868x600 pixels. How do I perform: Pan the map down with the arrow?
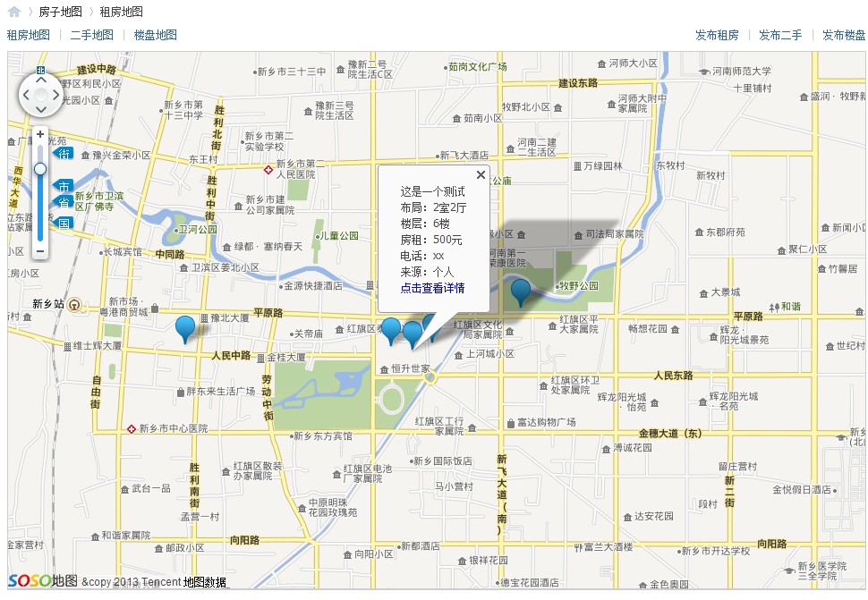41,109
